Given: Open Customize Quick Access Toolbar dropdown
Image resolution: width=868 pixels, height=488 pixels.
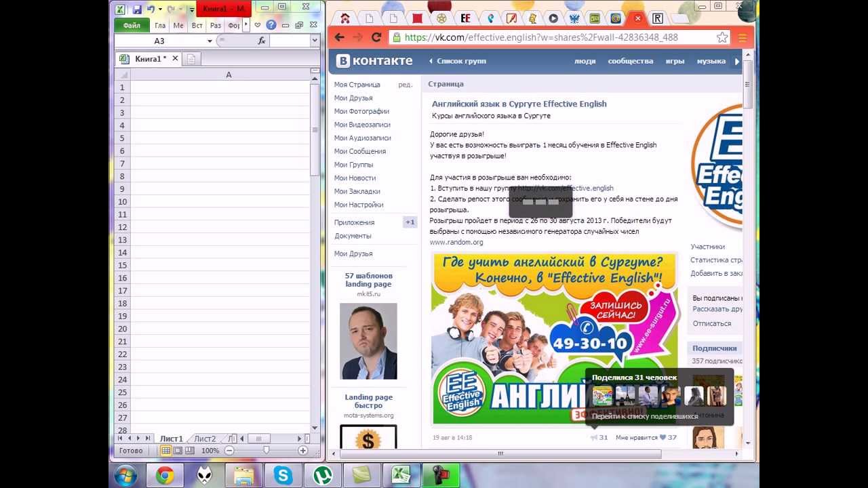Looking at the screenshot, I should point(192,9).
